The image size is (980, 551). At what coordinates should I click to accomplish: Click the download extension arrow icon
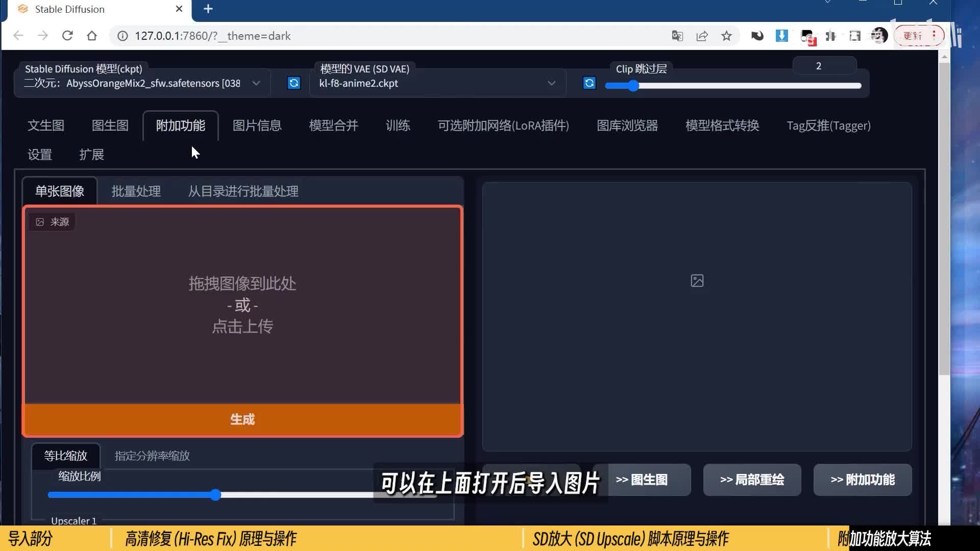[x=781, y=36]
